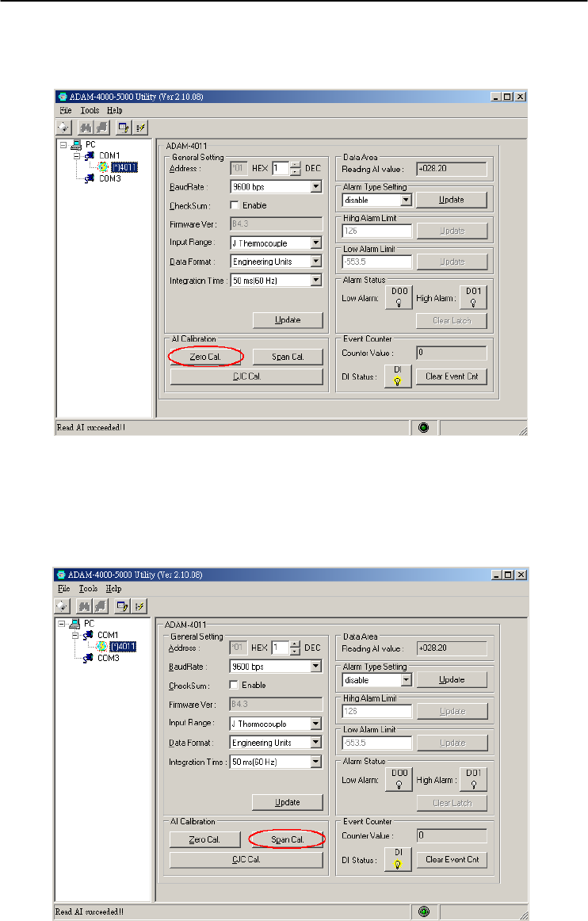Image resolution: width=588 pixels, height=921 pixels.
Task: Click the Low Alarm Limit field in bottom window
Action: [376, 743]
